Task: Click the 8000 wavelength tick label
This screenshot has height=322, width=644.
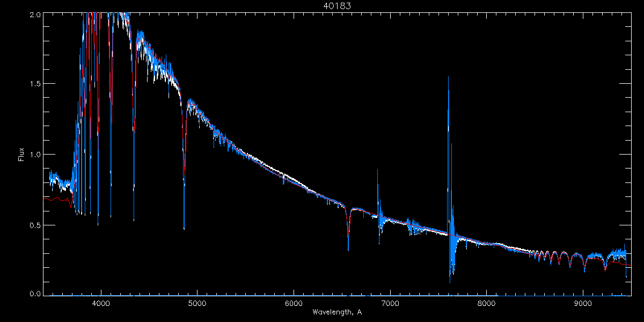Action: click(487, 304)
